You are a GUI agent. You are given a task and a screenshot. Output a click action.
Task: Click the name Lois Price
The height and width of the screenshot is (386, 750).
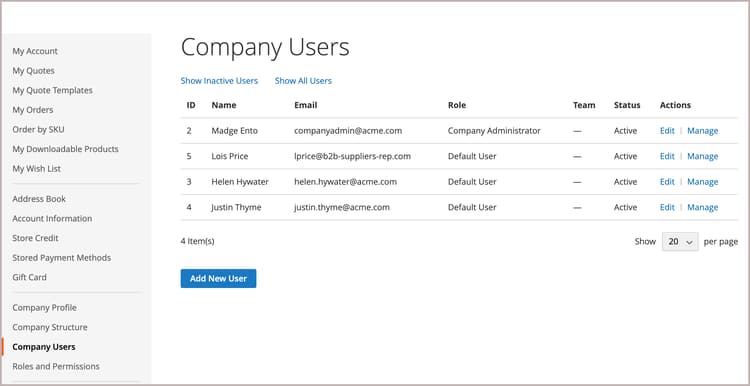pos(230,156)
